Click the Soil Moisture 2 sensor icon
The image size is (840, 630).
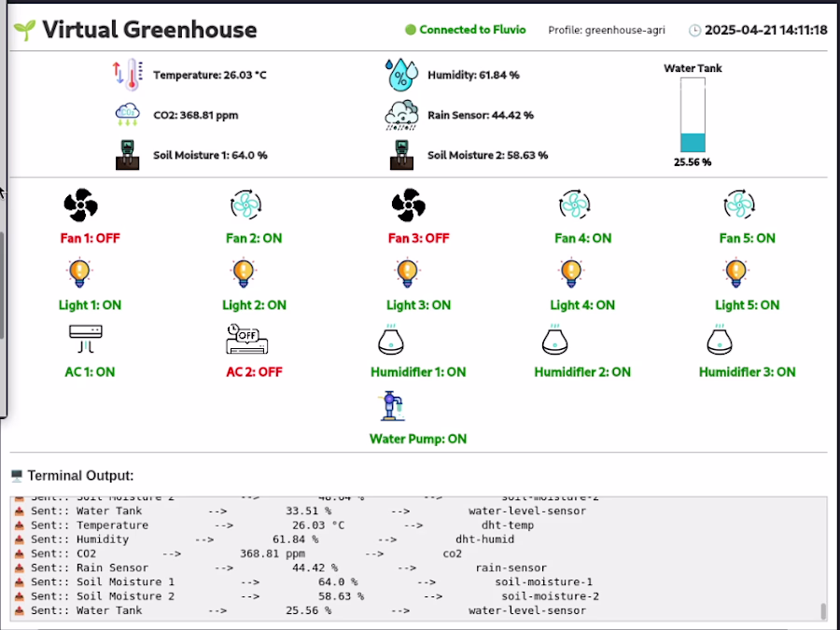(401, 155)
